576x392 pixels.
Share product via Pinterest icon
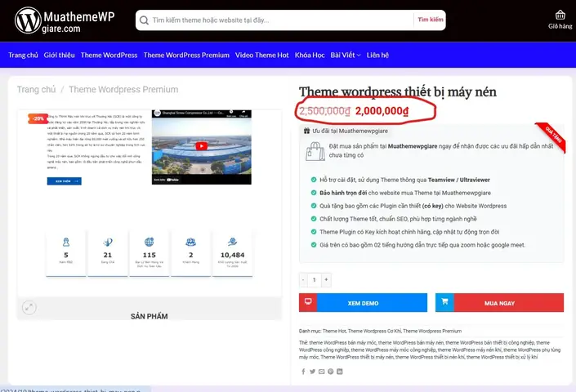331,372
